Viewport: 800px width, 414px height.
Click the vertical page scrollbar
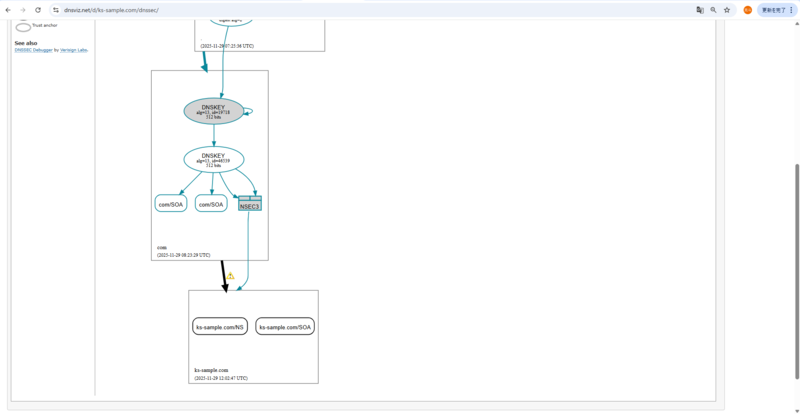click(x=797, y=271)
